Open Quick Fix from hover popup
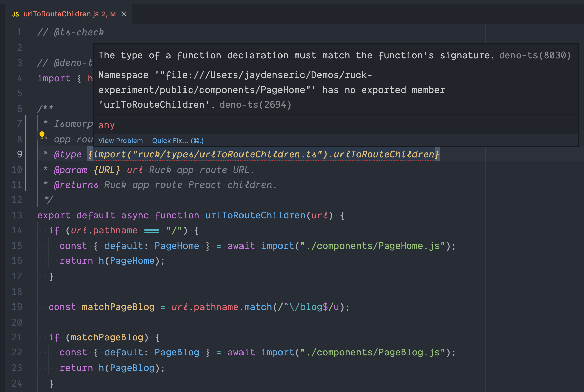Image resolution: width=584 pixels, height=392 pixels. [x=178, y=141]
